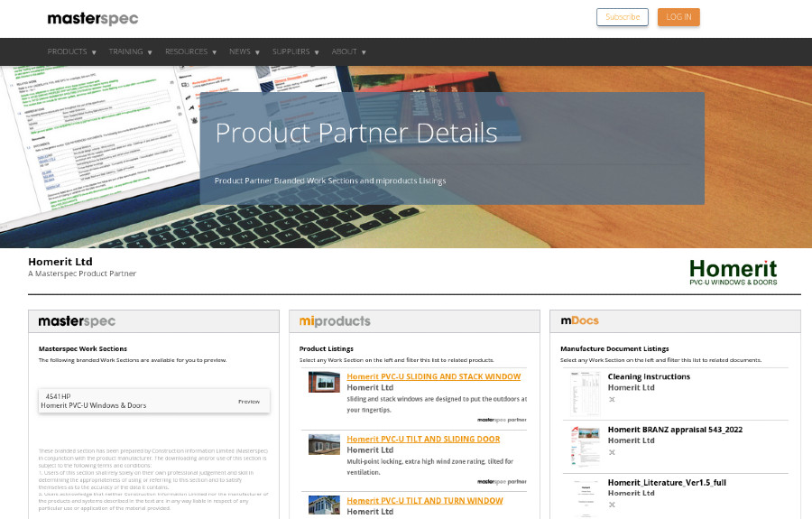The image size is (812, 519).
Task: Open Homerit PVC-U TILT AND TURN WINDOW link
Action: point(424,501)
